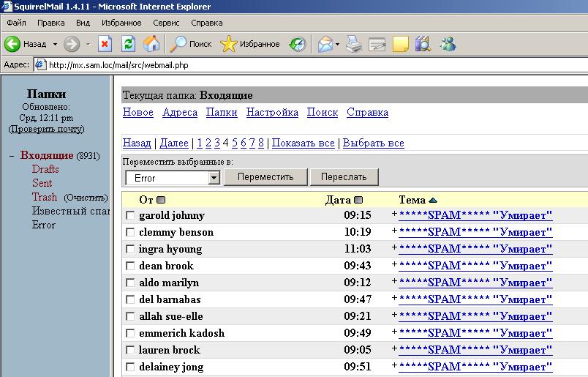Check the ingra hyoung message checkbox
This screenshot has height=377, width=588.
coord(130,249)
